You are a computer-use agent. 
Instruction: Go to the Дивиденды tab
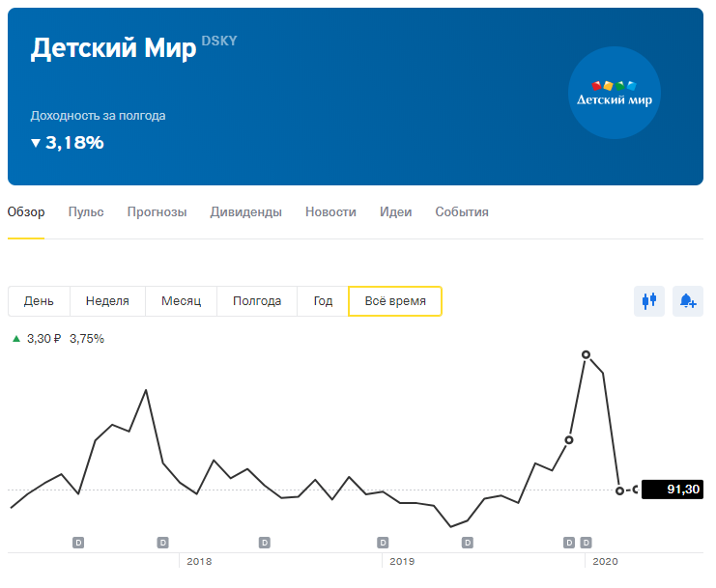pyautogui.click(x=246, y=212)
